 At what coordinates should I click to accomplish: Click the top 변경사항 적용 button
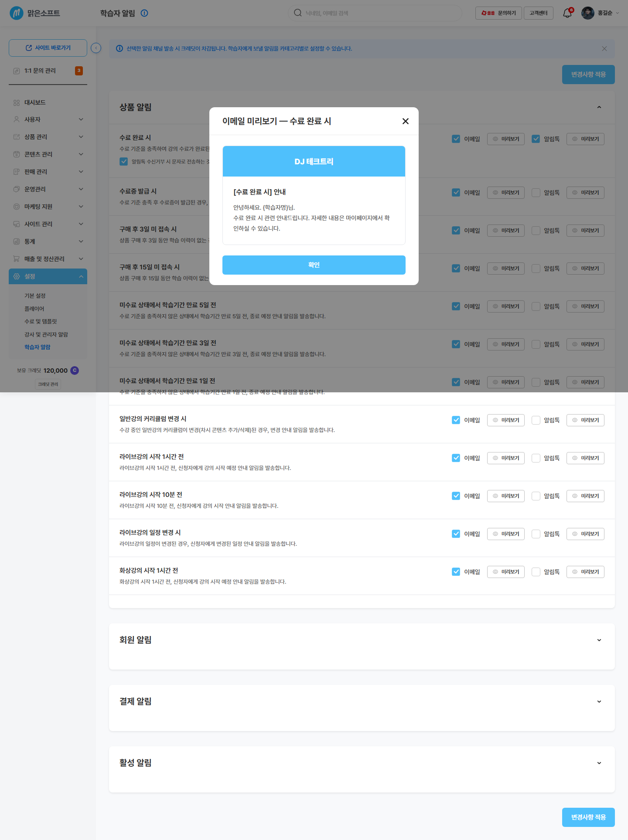pyautogui.click(x=588, y=75)
